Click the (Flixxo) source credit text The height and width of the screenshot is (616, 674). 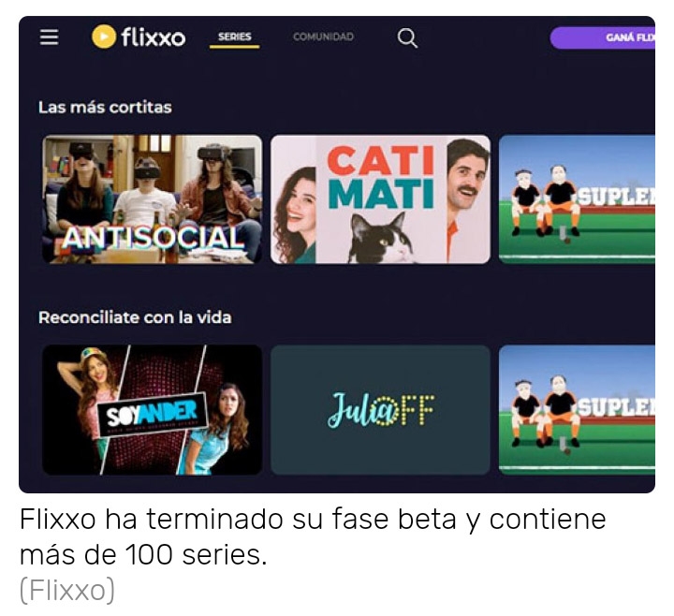(x=67, y=591)
